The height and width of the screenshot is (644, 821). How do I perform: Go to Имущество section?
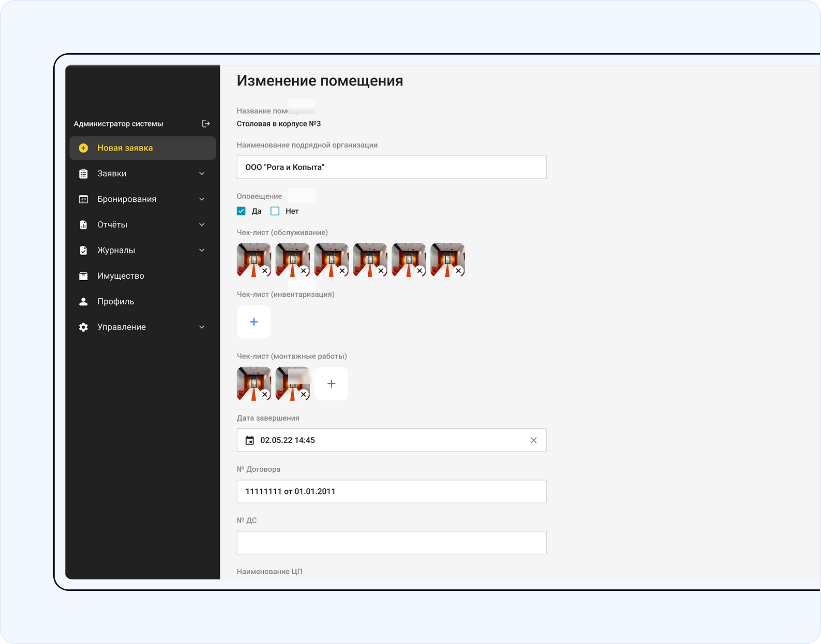[143, 276]
